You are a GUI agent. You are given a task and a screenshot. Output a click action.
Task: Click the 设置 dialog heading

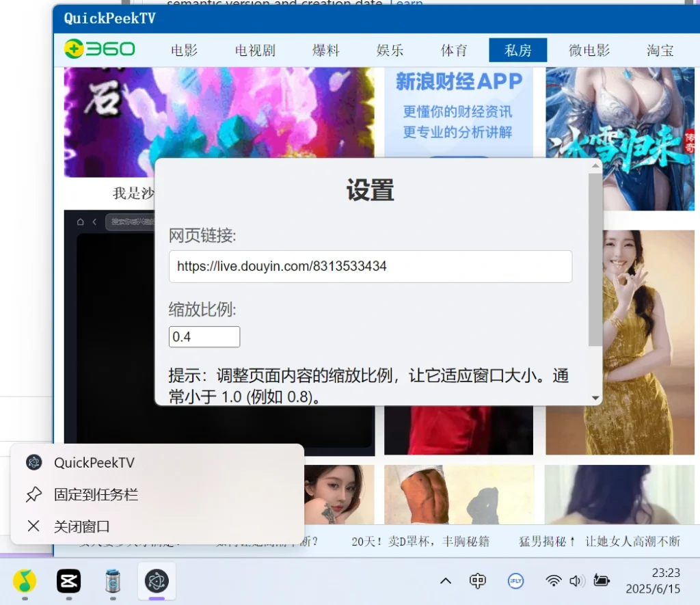click(x=371, y=190)
